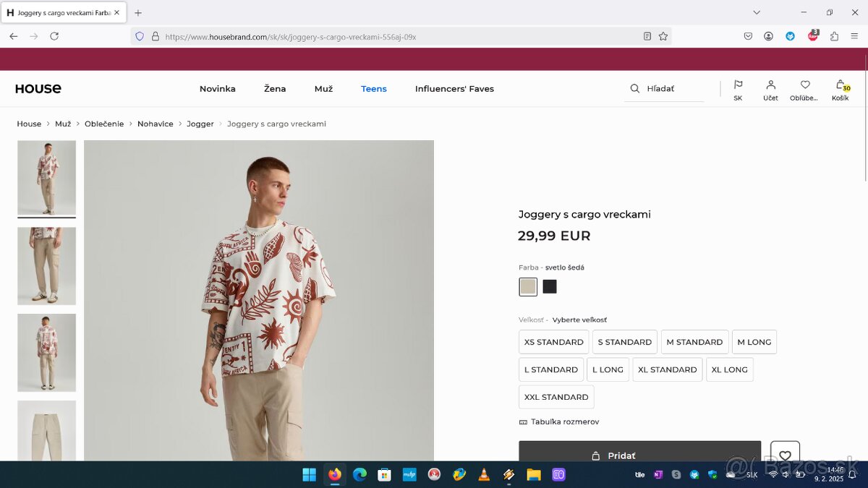Viewport: 868px width, 488px height.
Task: Expand the Firefox tab list dropdown arrow
Action: (x=757, y=12)
